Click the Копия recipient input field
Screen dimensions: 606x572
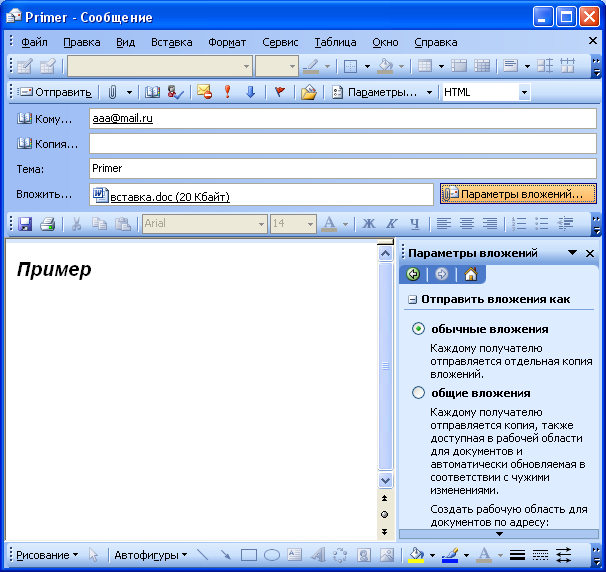click(343, 143)
